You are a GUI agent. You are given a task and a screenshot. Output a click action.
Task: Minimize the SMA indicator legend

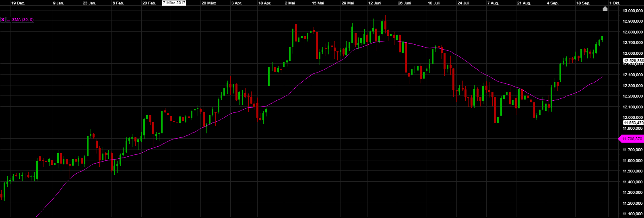tap(8, 20)
